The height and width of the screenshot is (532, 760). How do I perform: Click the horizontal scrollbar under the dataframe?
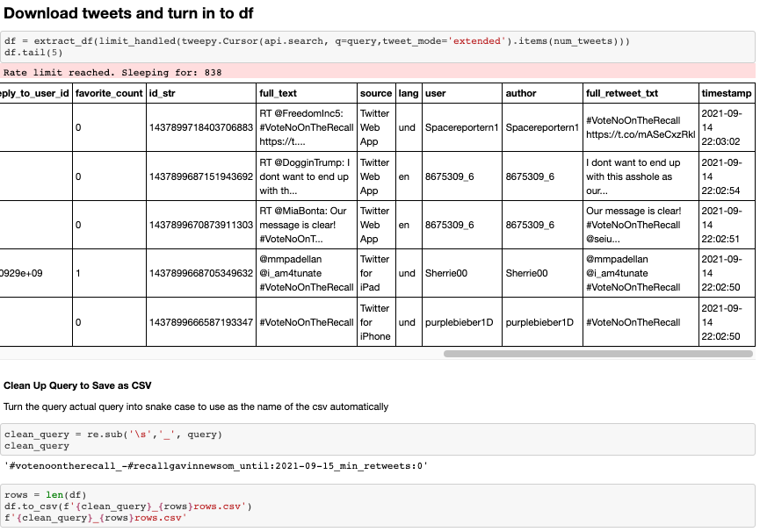tap(598, 354)
